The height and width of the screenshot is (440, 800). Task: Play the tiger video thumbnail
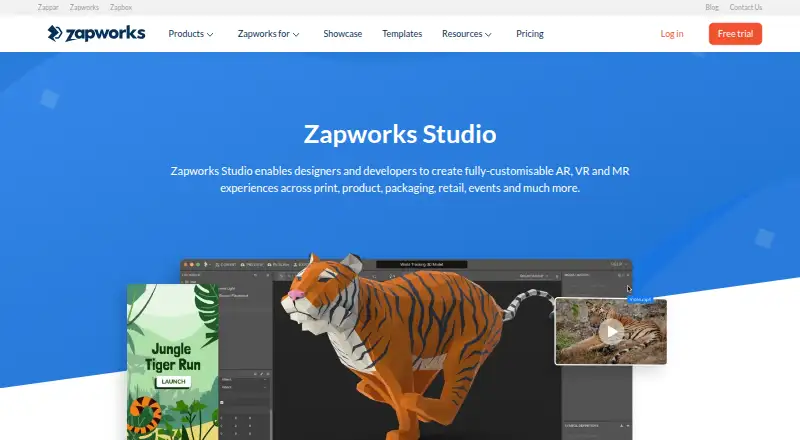click(x=611, y=332)
